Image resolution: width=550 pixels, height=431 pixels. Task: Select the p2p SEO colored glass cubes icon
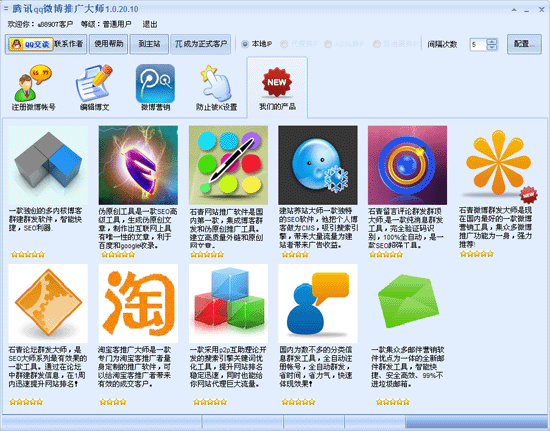[228, 303]
